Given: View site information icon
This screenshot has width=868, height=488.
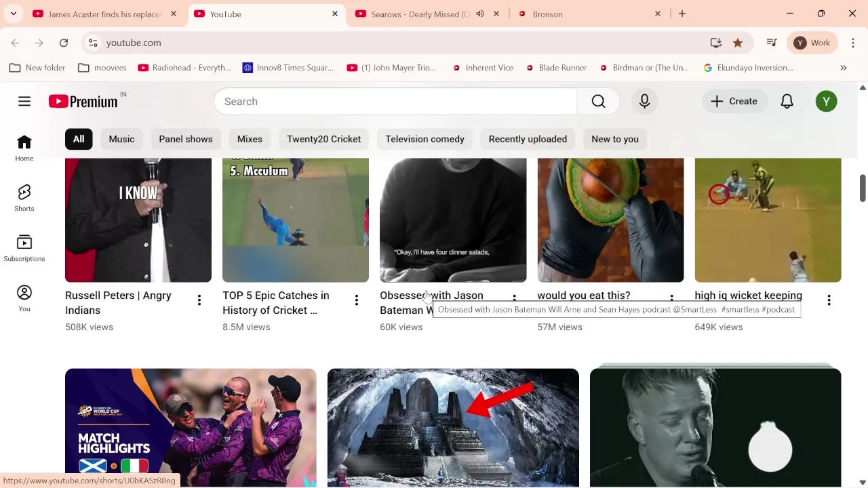Looking at the screenshot, I should point(94,43).
